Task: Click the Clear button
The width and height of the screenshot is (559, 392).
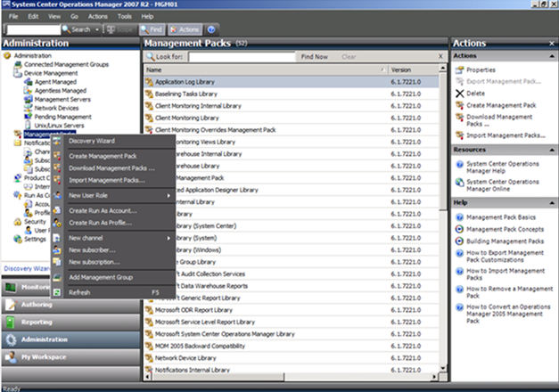Action: 349,57
